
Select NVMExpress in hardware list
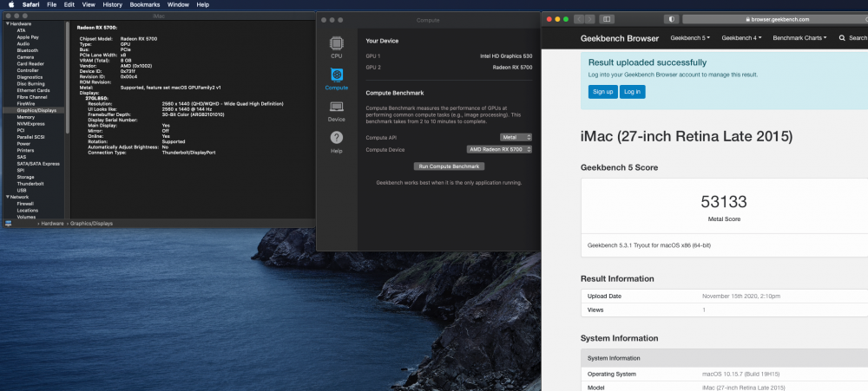[30, 124]
